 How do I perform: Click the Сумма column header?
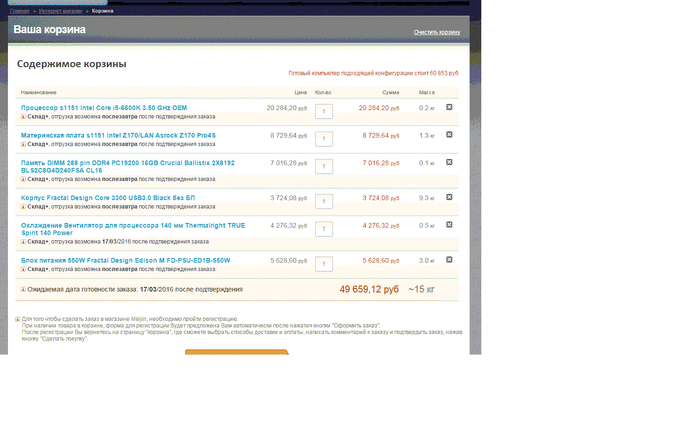point(391,92)
